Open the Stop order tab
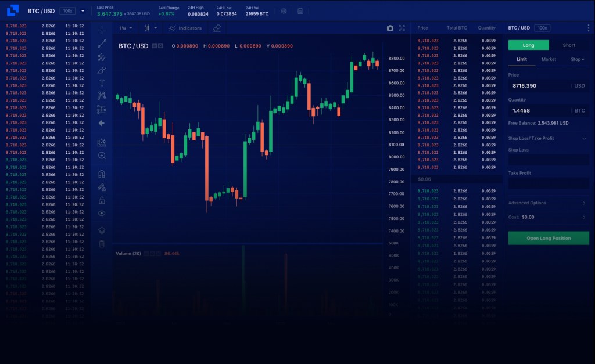Viewport: 595px width, 364px height. click(577, 59)
